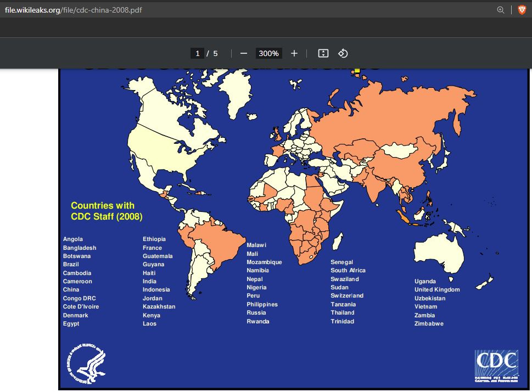Toggle fit to page button
532x392 pixels.
323,53
